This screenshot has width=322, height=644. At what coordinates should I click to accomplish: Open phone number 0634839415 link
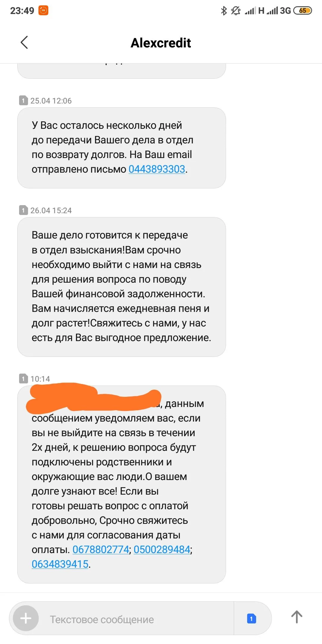pyautogui.click(x=60, y=564)
